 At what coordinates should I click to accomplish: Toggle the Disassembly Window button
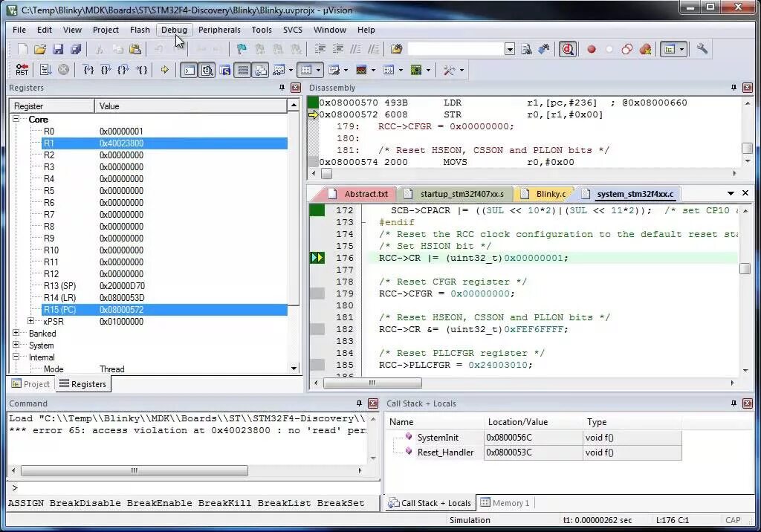(207, 71)
